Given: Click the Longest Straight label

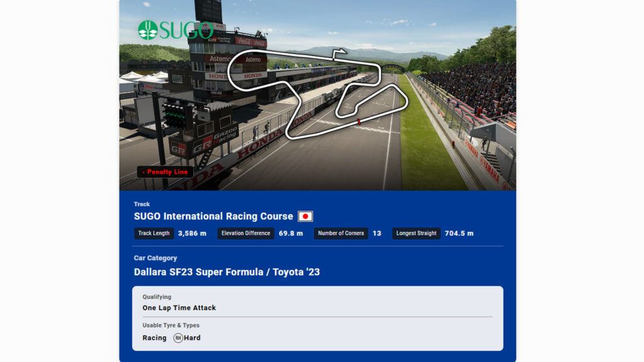Looking at the screenshot, I should click(416, 233).
